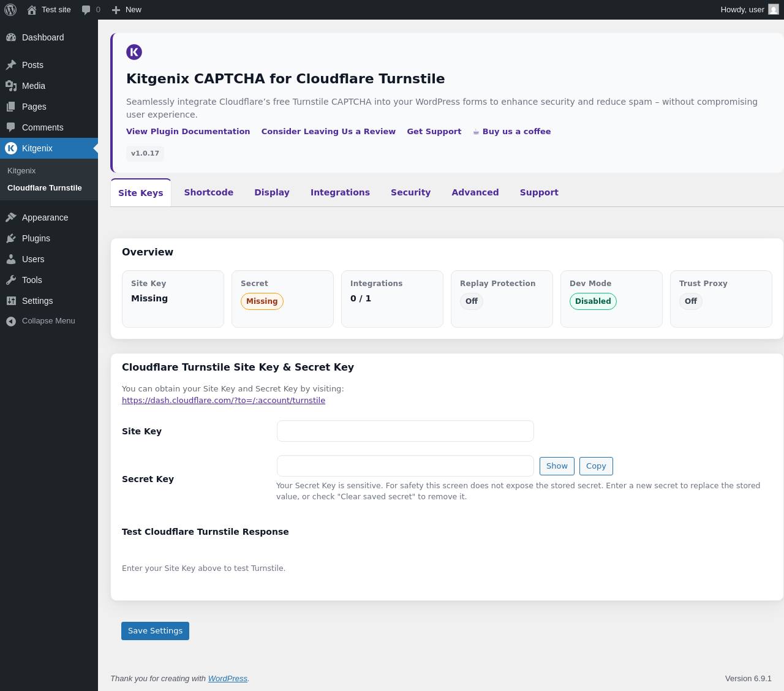Open the Cloudflare dashboard turnstile link
Viewport: 784px width, 691px height.
224,401
